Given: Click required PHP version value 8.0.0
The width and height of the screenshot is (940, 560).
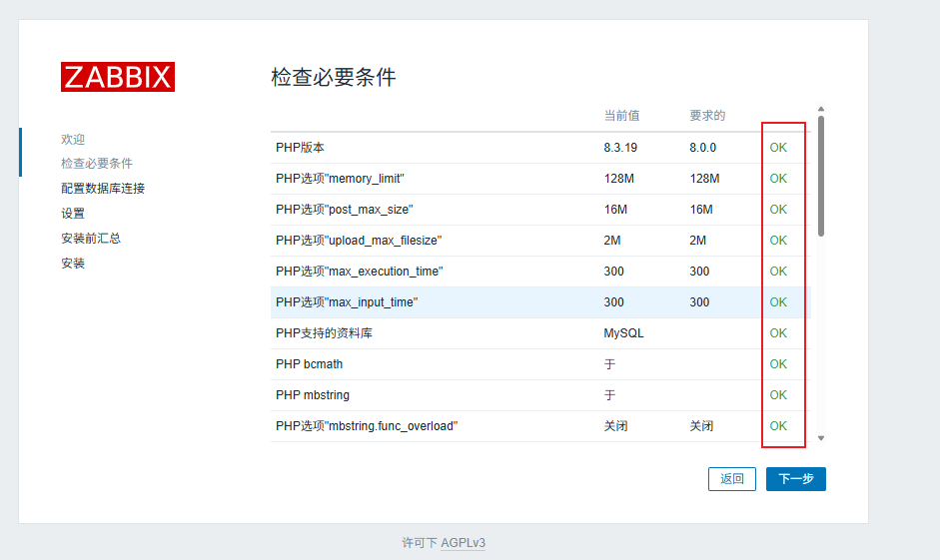Looking at the screenshot, I should pos(702,148).
